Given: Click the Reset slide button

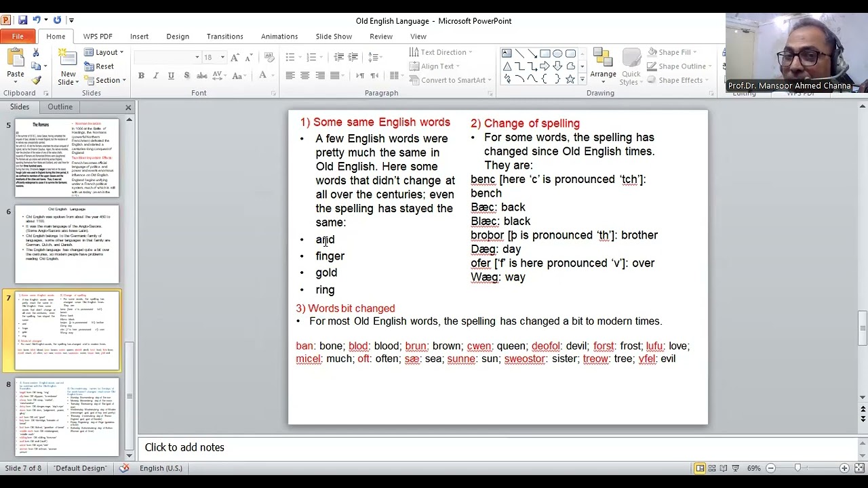Looking at the screenshot, I should pos(99,66).
